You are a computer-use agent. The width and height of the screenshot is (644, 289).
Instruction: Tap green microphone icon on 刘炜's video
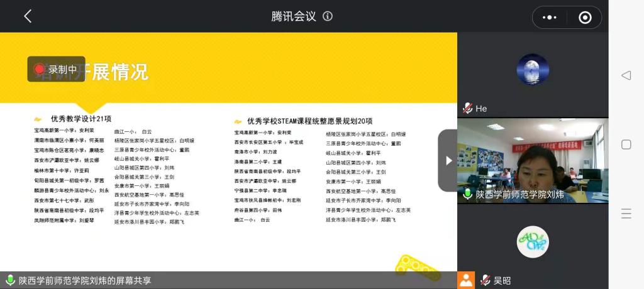[x=467, y=194]
